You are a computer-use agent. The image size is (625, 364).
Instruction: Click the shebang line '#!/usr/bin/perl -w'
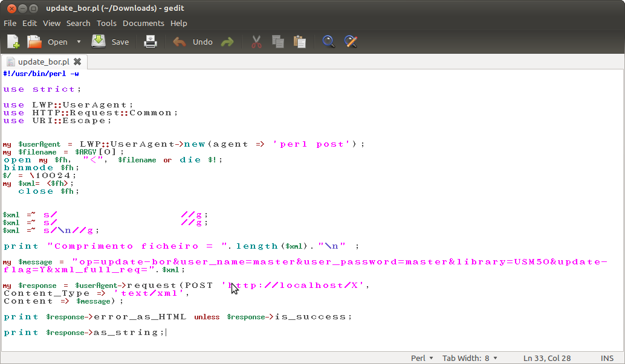click(41, 74)
